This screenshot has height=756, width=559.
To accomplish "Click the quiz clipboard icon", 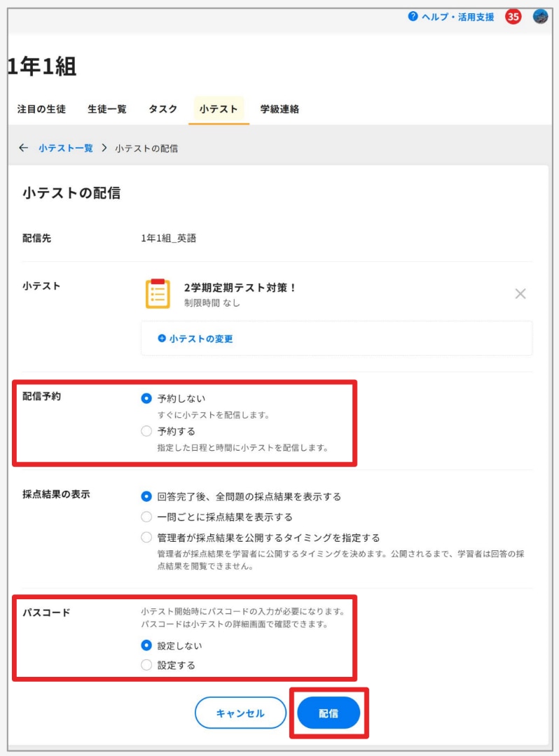I will tap(158, 293).
